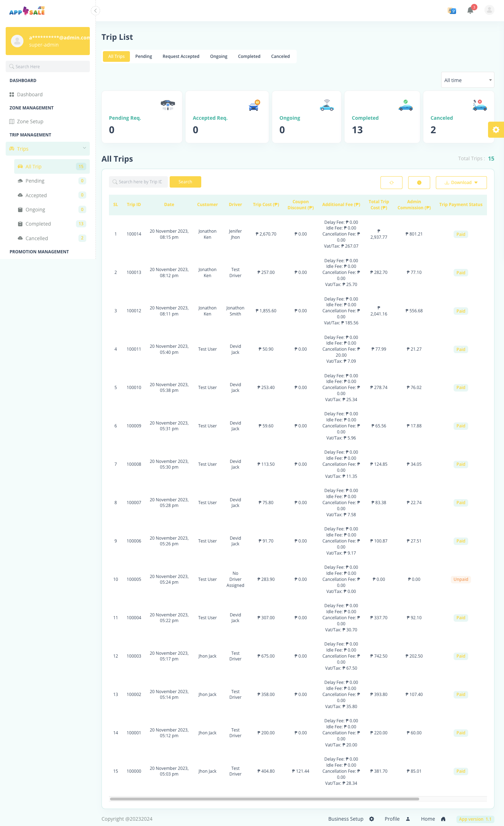Open the floating yellow settings gear
Image resolution: width=504 pixels, height=826 pixels.
pos(496,130)
